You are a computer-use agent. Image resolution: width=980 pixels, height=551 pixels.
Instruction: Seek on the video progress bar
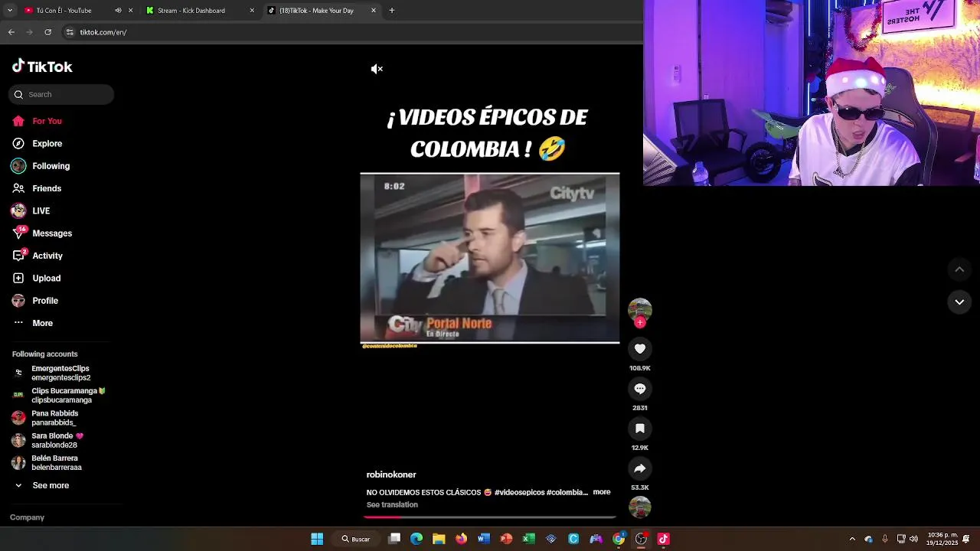[490, 517]
